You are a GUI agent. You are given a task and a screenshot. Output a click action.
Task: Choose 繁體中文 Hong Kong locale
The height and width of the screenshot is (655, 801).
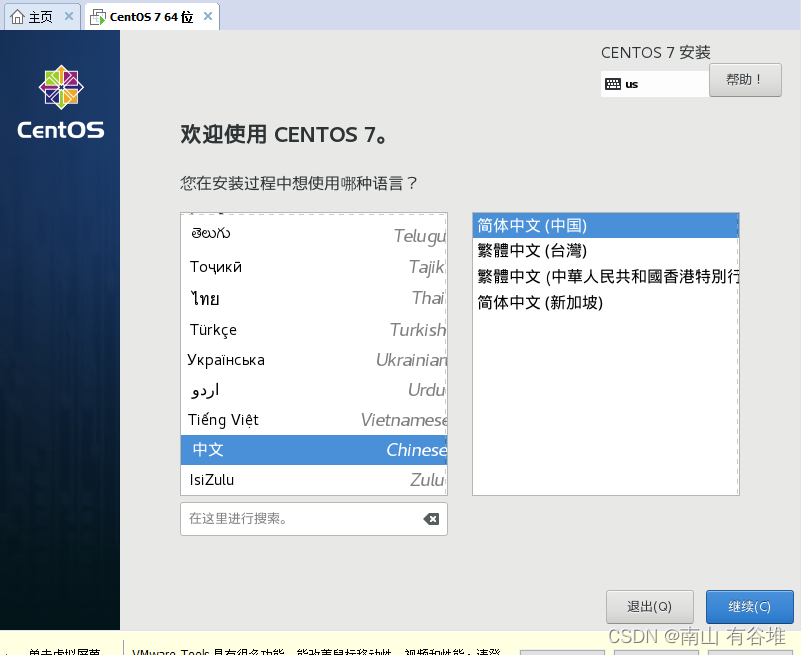click(x=605, y=276)
